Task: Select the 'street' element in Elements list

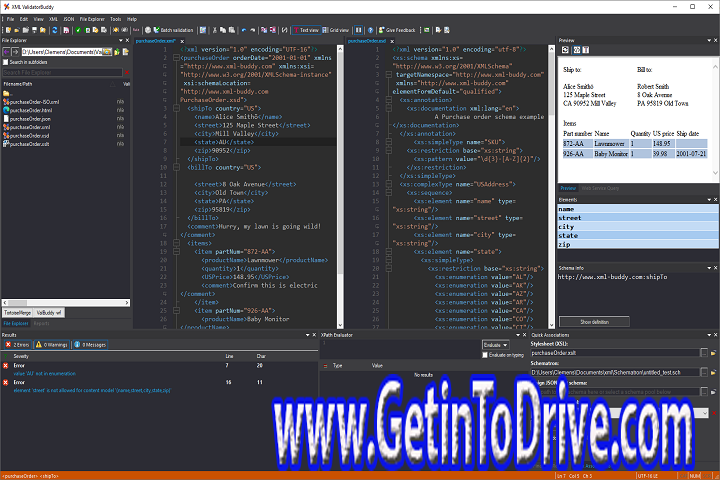Action: pos(638,218)
